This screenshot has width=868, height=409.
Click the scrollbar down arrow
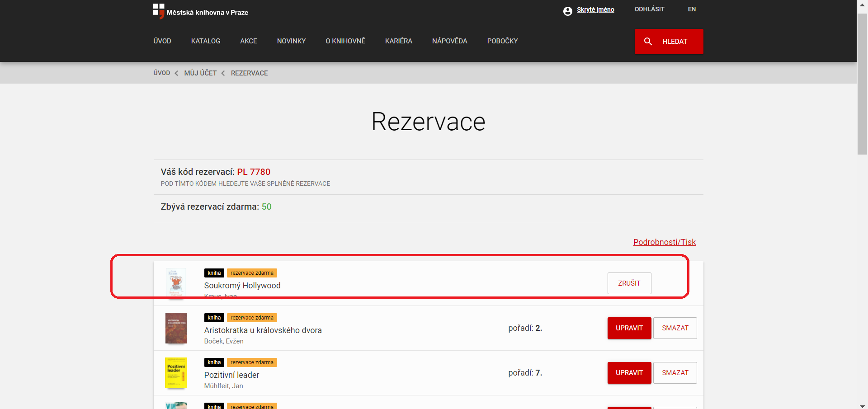tap(862, 405)
